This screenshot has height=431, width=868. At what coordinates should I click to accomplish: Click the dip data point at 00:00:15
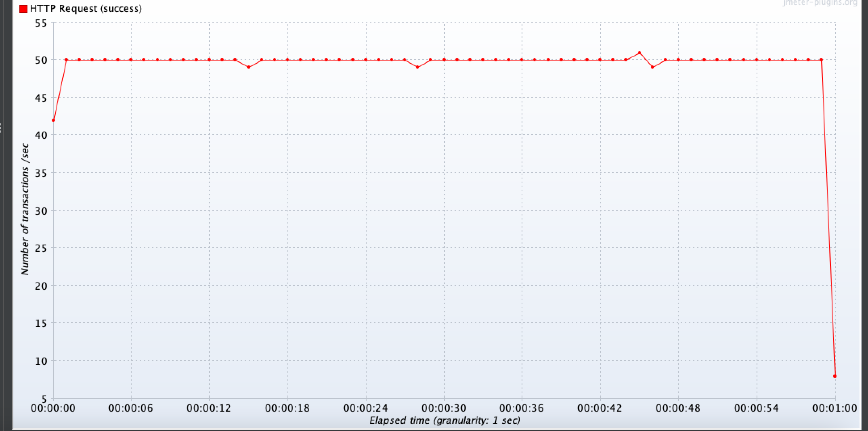[249, 67]
